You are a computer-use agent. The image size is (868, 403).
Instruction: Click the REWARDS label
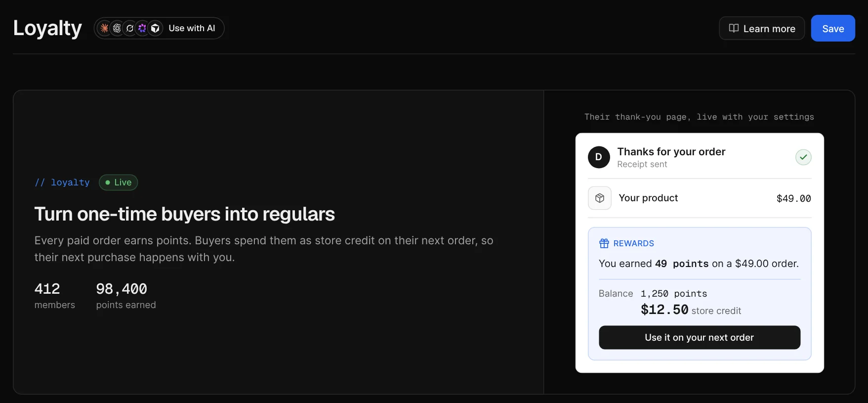(x=633, y=243)
